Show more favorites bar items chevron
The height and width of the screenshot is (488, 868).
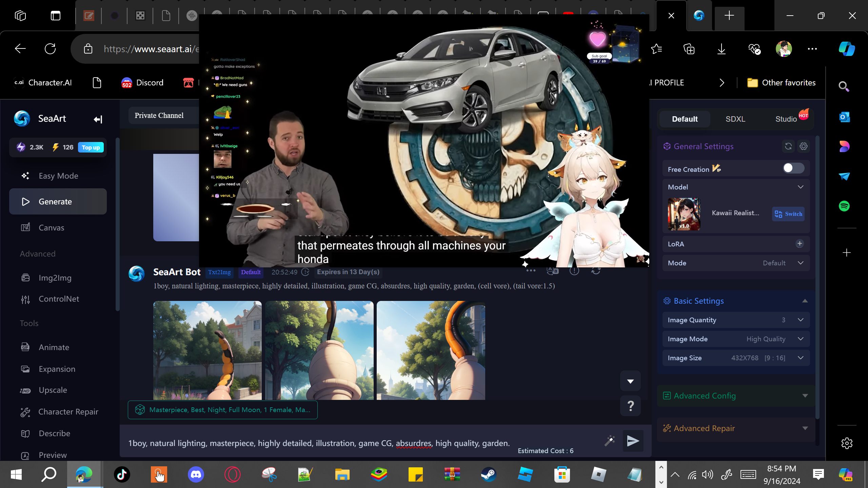(722, 83)
